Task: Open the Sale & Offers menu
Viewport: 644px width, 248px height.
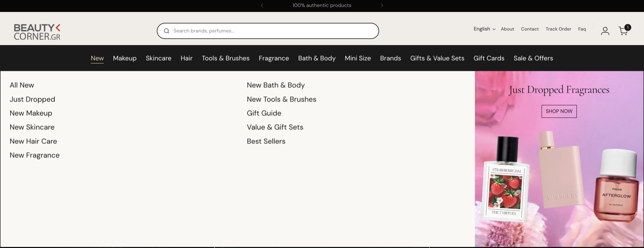Action: tap(533, 58)
